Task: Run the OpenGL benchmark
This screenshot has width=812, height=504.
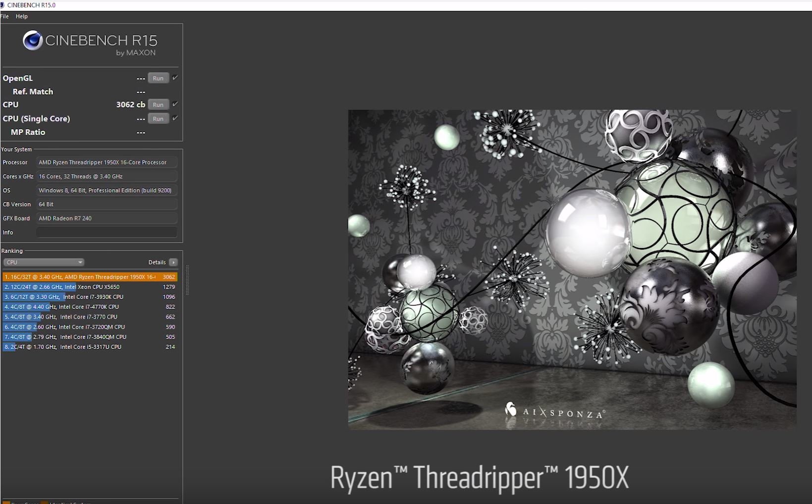Action: pos(158,78)
